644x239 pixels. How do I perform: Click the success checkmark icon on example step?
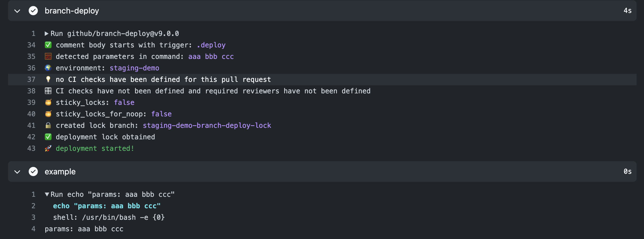33,171
